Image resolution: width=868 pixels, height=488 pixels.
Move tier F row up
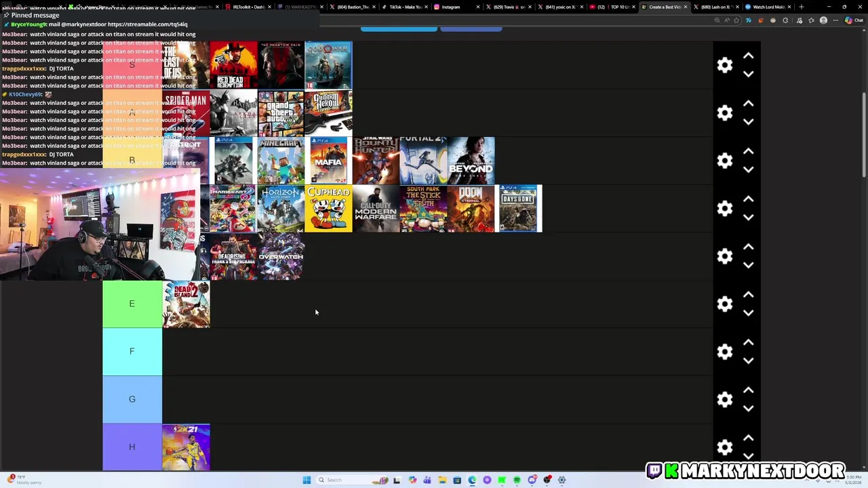click(748, 342)
